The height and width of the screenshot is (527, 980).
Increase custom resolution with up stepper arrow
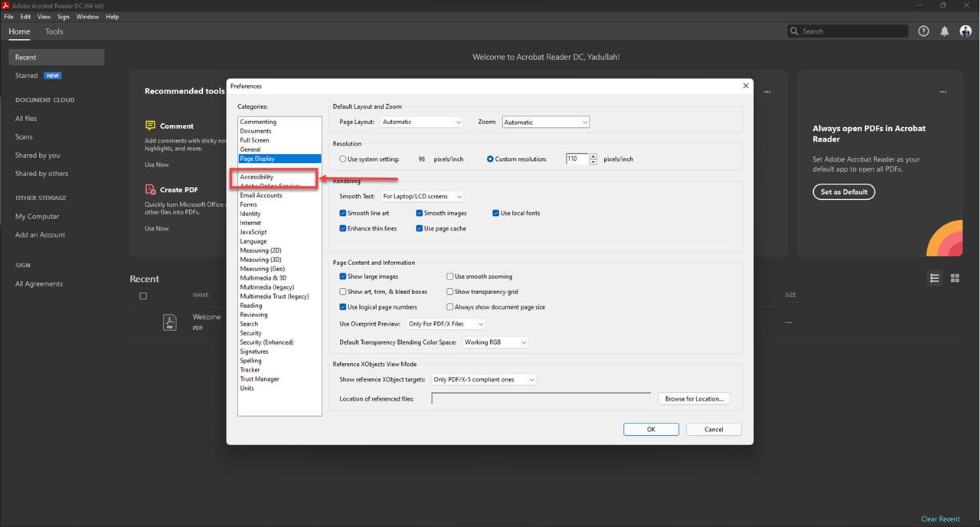(593, 156)
